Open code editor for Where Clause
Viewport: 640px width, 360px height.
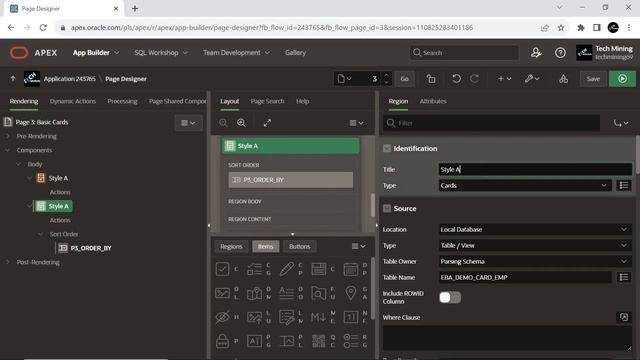(x=624, y=317)
